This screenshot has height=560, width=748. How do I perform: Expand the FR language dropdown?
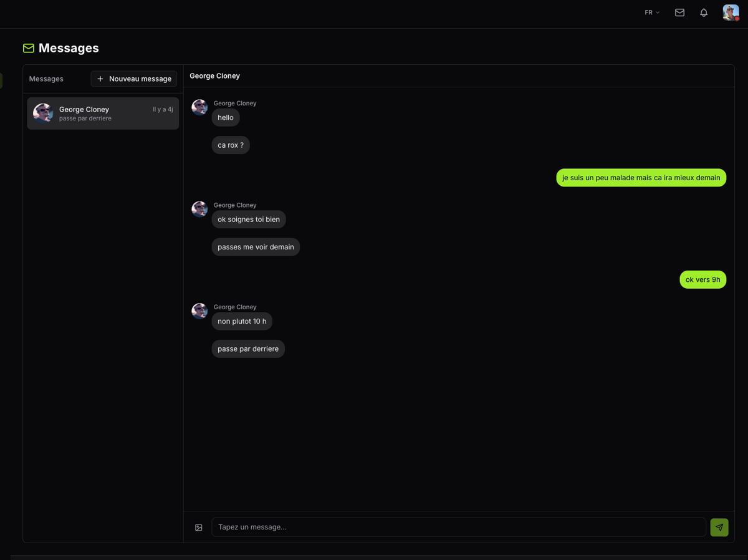[x=652, y=12]
